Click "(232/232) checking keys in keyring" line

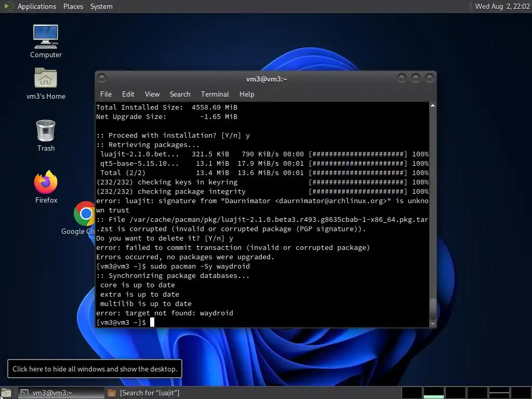(x=262, y=182)
